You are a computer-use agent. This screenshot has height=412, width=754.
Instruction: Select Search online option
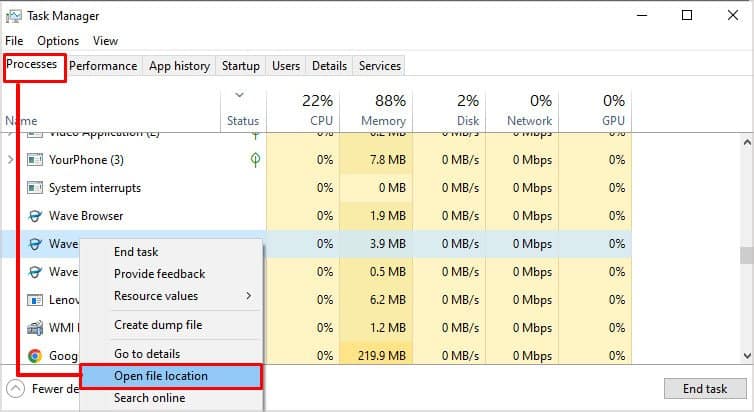pos(172,398)
